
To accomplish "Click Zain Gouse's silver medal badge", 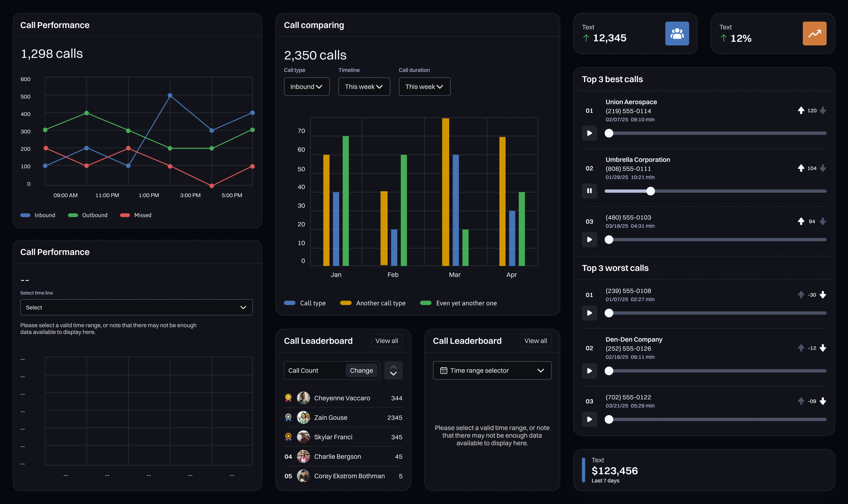I will pyautogui.click(x=288, y=417).
